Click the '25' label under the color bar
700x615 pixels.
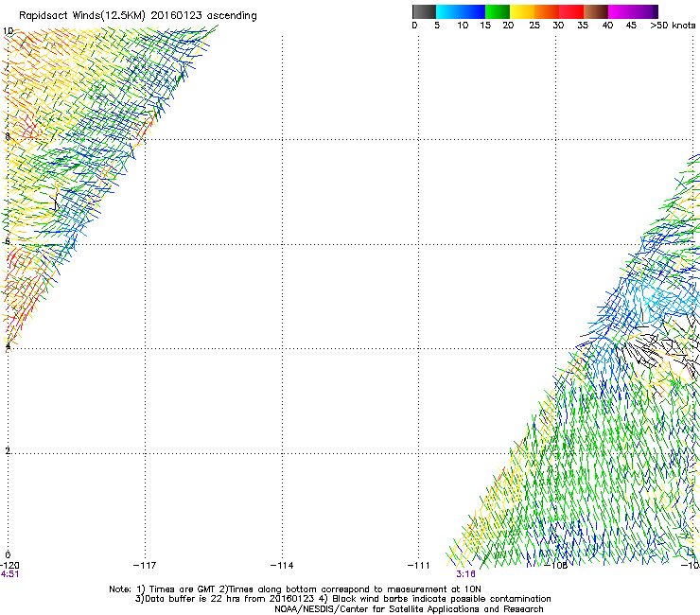coord(534,26)
